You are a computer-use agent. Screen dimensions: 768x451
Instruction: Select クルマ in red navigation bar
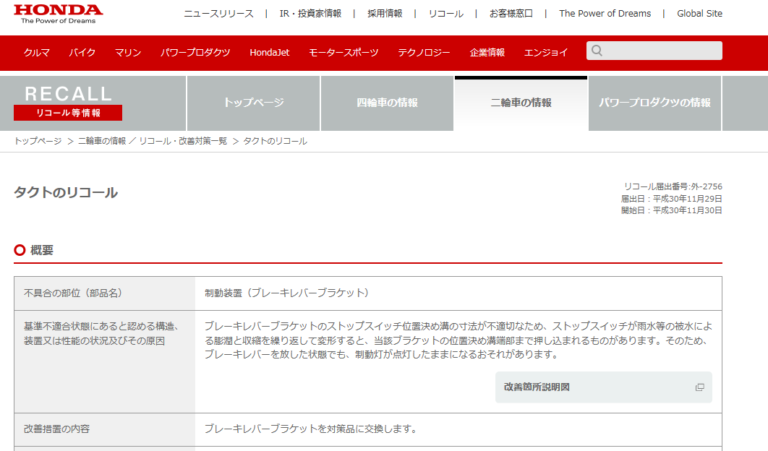37,52
